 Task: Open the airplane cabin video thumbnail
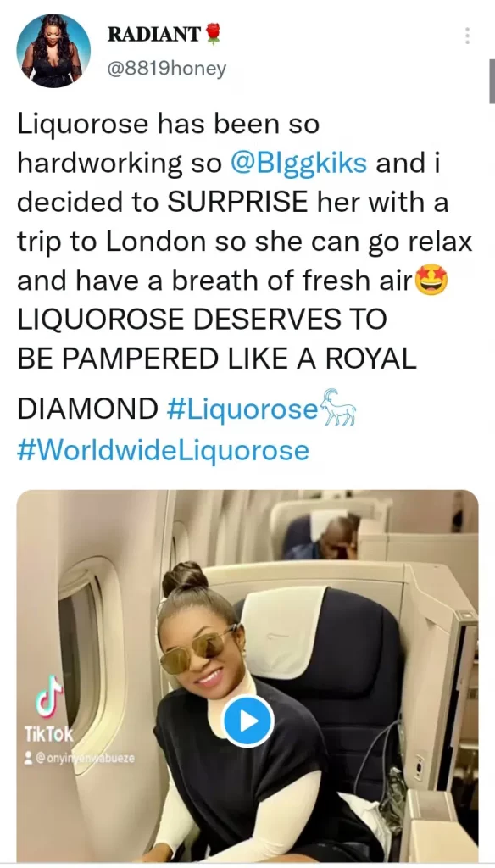tap(247, 676)
